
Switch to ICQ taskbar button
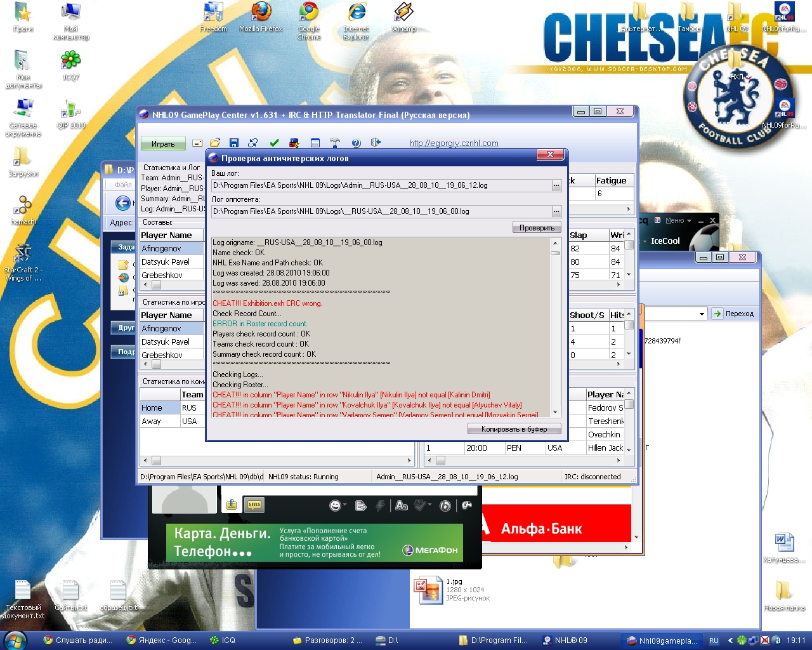pyautogui.click(x=223, y=640)
